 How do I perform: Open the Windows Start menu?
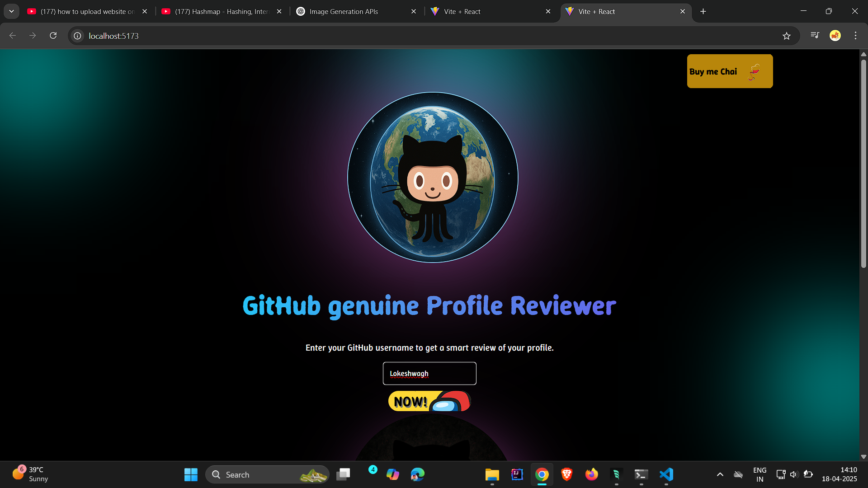(190, 474)
